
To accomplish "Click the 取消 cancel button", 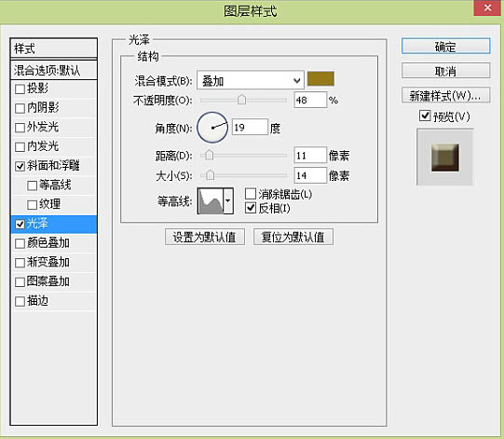I will click(x=446, y=71).
